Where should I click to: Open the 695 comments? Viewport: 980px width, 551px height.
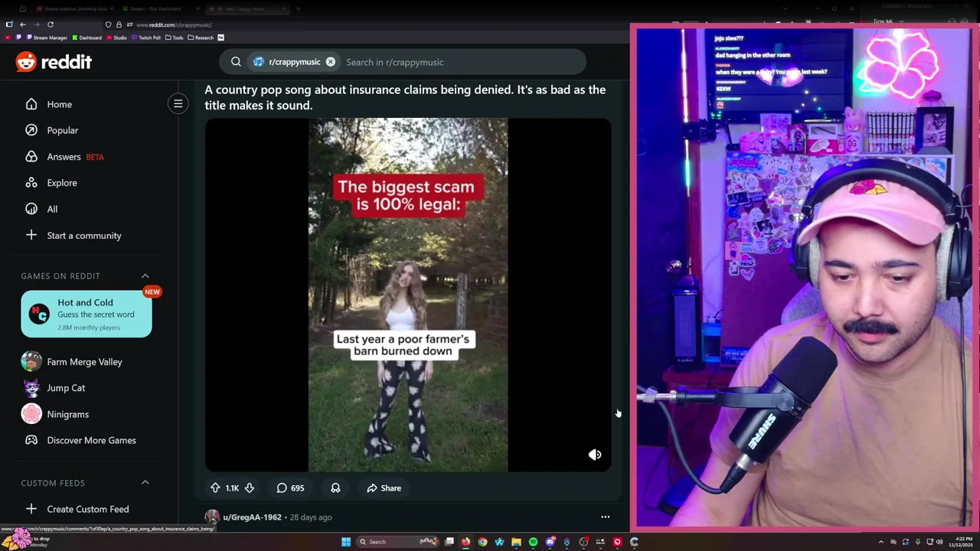point(290,488)
